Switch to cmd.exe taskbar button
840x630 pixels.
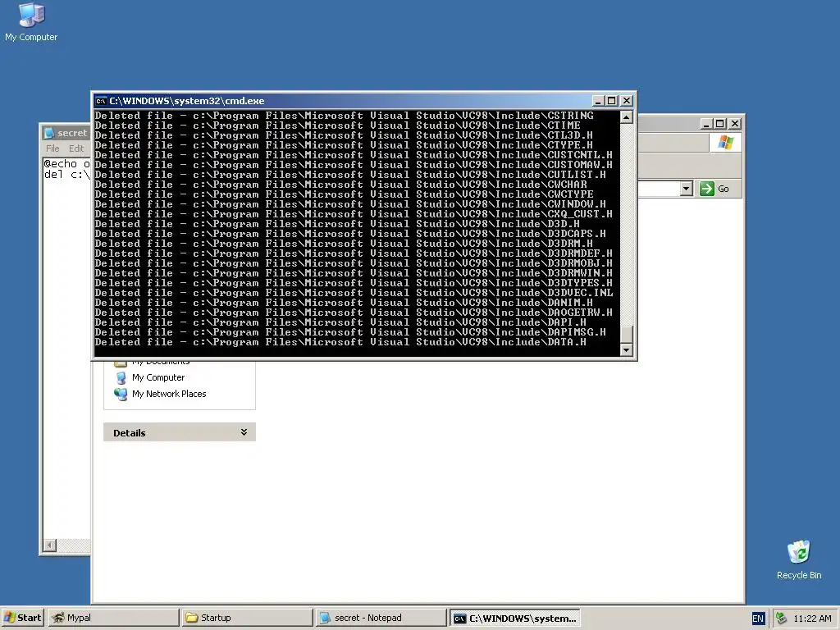click(x=514, y=619)
